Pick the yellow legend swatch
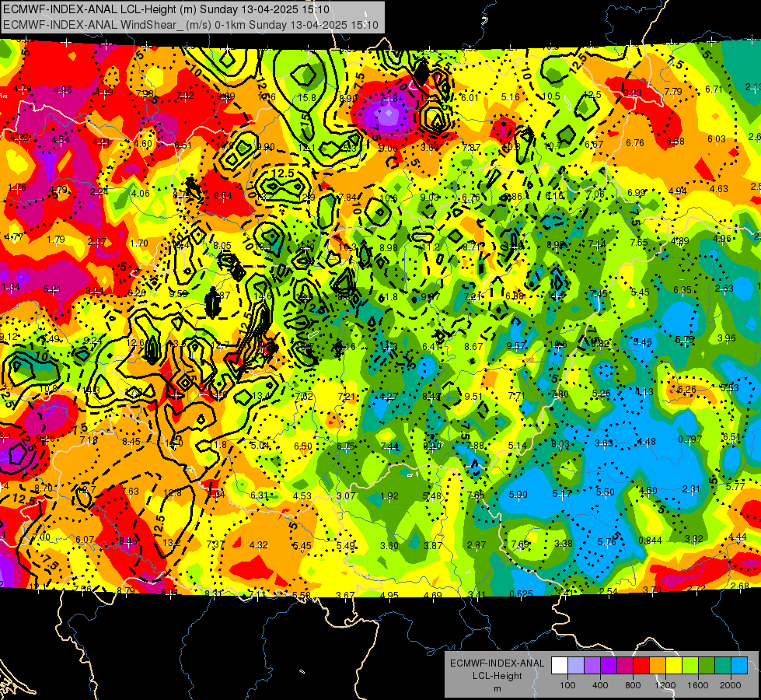Viewport: 761px width, 700px height. click(674, 666)
